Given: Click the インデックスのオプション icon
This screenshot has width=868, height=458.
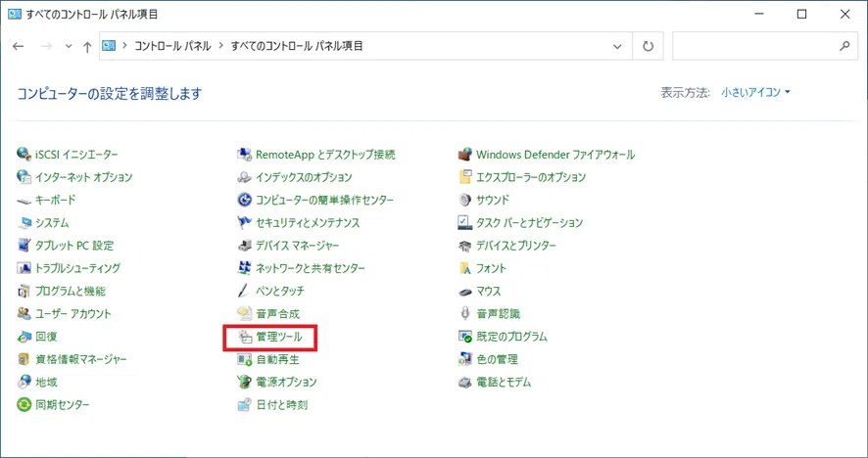Looking at the screenshot, I should coord(244,177).
